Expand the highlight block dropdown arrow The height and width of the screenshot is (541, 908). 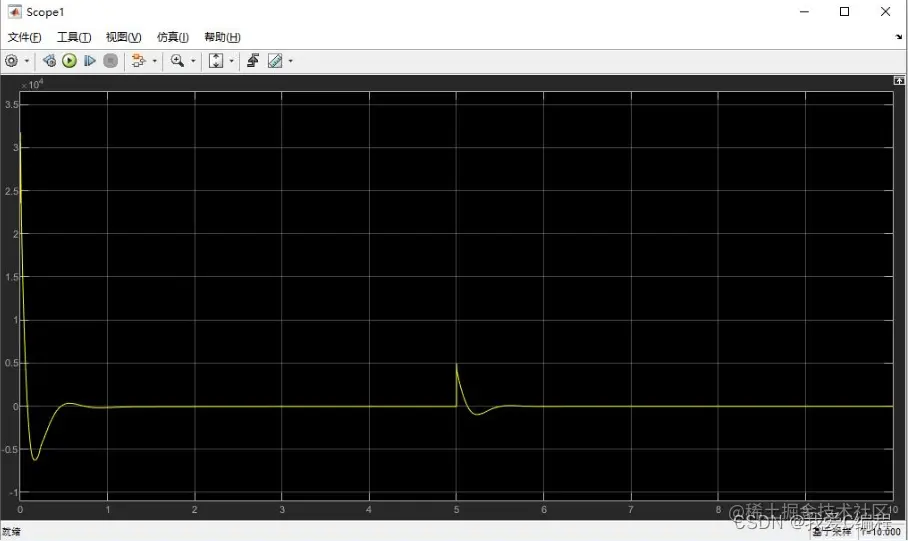[x=155, y=61]
